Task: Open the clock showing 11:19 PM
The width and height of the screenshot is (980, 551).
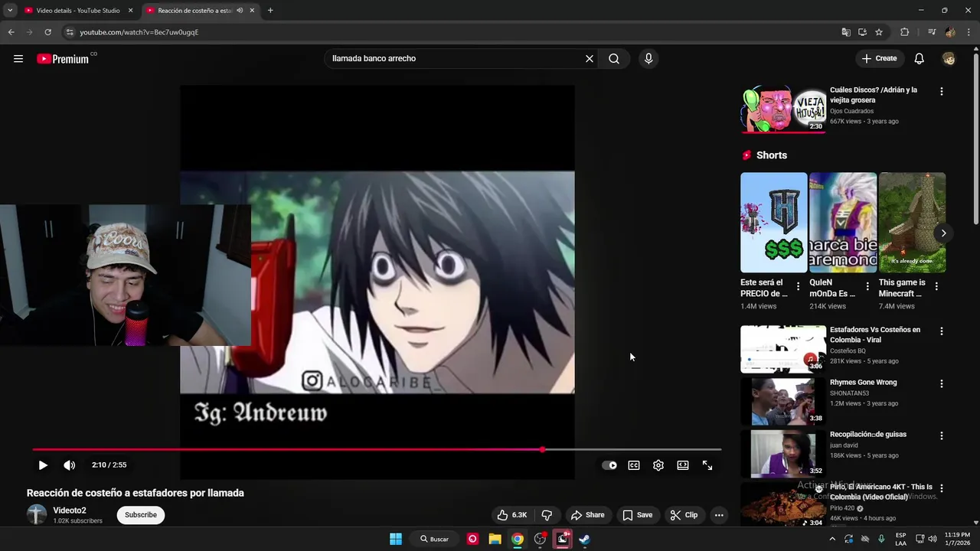Action: (957, 539)
